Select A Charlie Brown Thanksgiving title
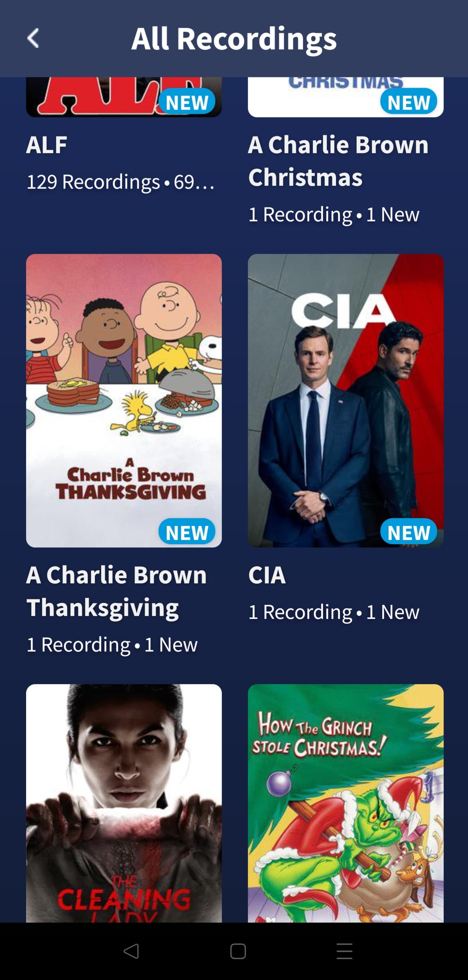 click(116, 591)
